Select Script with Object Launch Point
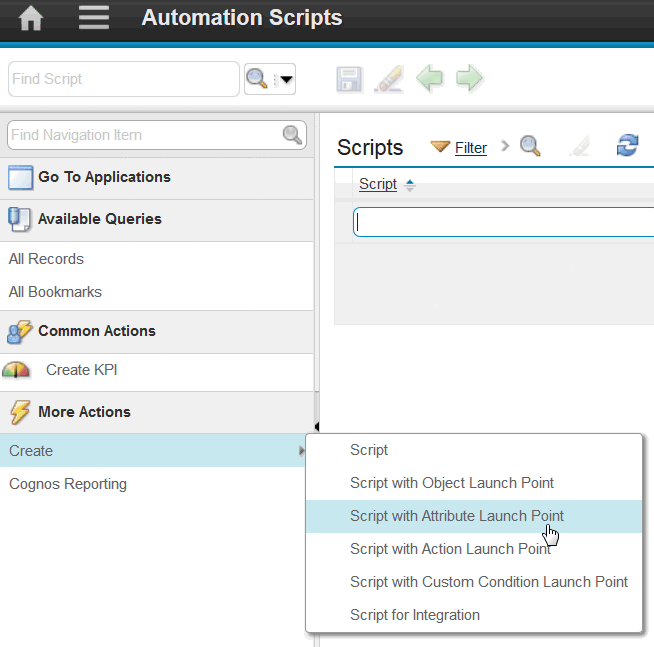 click(x=451, y=483)
